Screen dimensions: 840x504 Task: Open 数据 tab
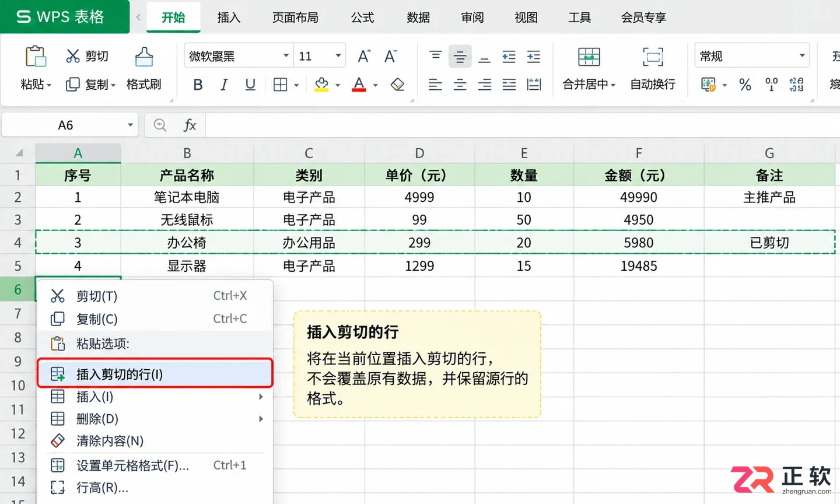click(x=418, y=17)
